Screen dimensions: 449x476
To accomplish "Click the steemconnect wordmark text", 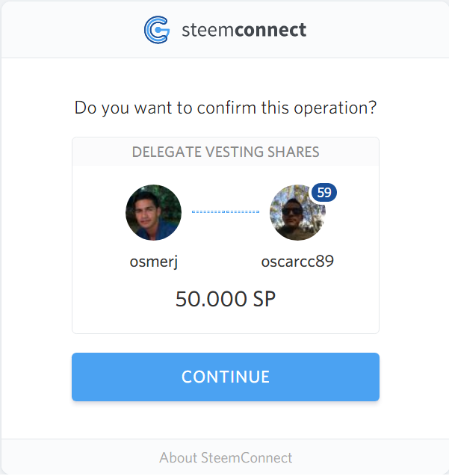I will (x=244, y=31).
